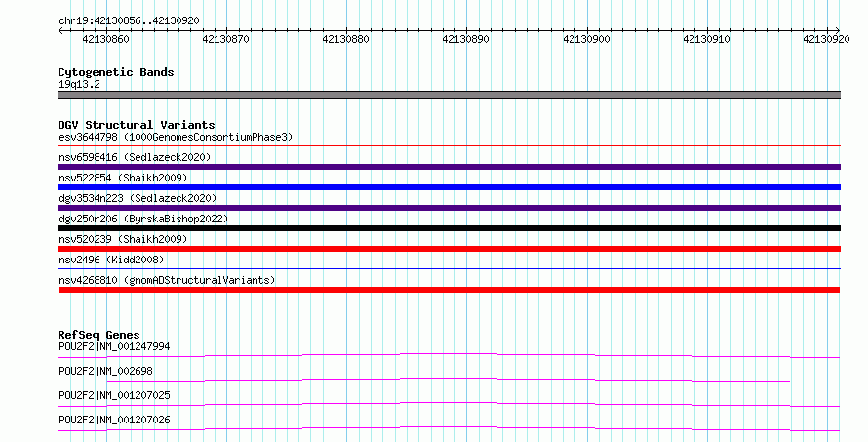The image size is (868, 442).
Task: Click the purple nsv6598416 variant bar
Action: 449,167
